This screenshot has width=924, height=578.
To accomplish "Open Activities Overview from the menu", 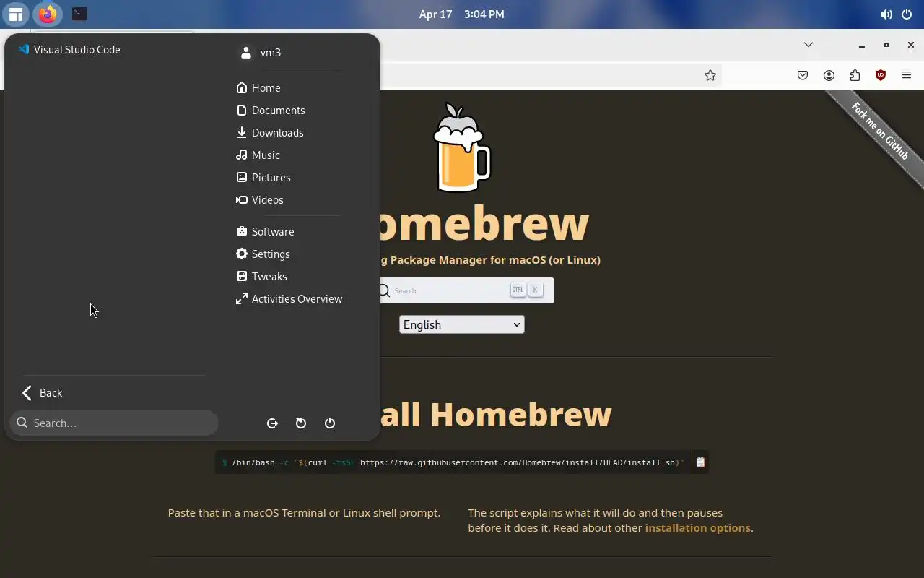I will point(288,298).
